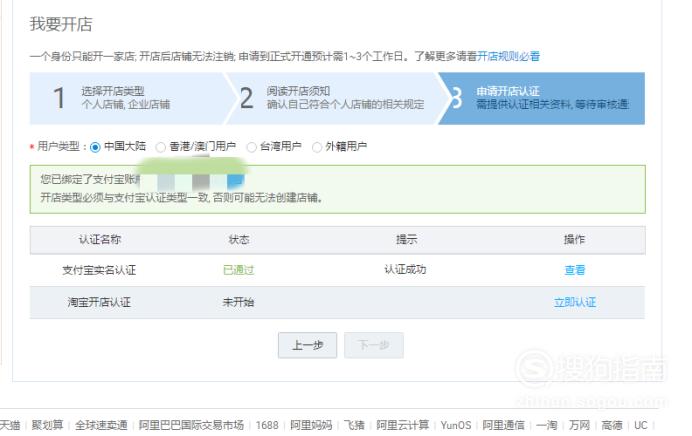This screenshot has width=692, height=436.
Task: Click the 支付宝实名认证 row name
Action: 99,270
